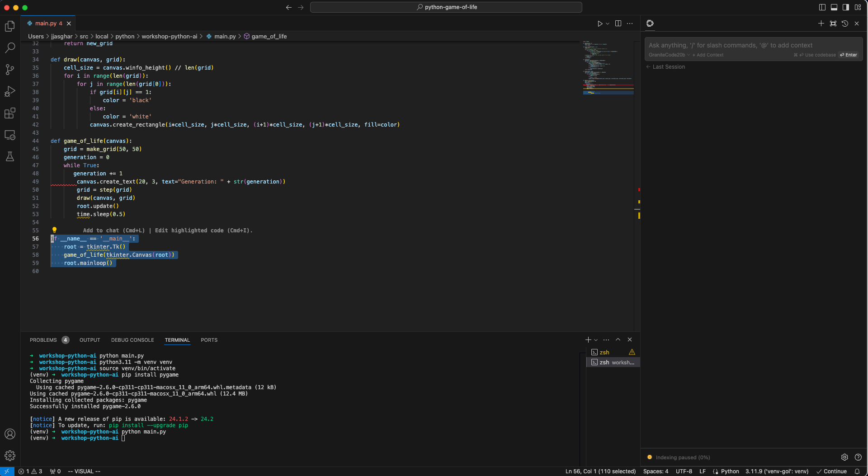Image resolution: width=868 pixels, height=476 pixels.
Task: Open Continue in full screen
Action: point(833,24)
